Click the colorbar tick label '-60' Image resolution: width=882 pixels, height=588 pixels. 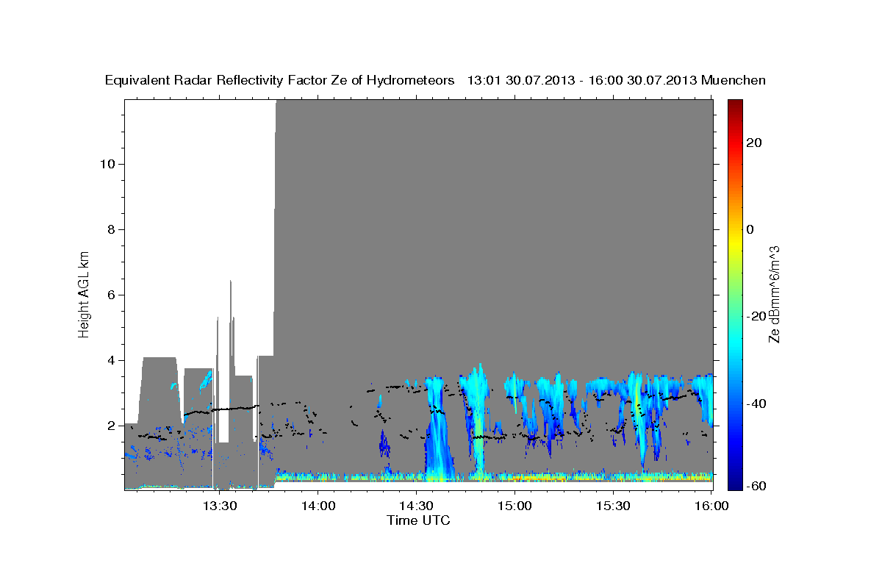pos(755,486)
